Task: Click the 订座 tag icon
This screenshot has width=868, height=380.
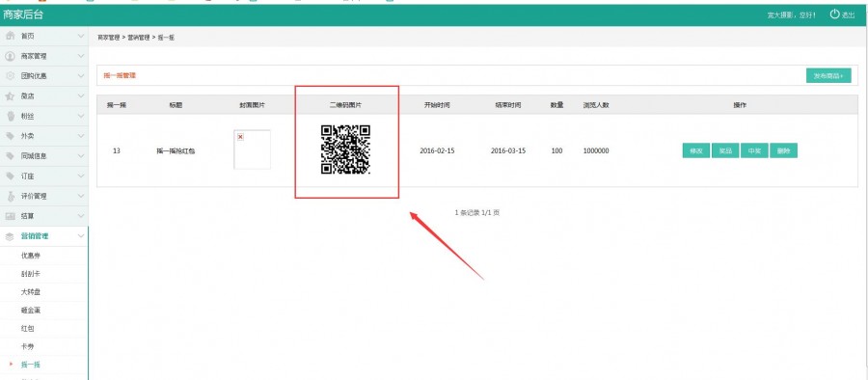Action: point(10,176)
